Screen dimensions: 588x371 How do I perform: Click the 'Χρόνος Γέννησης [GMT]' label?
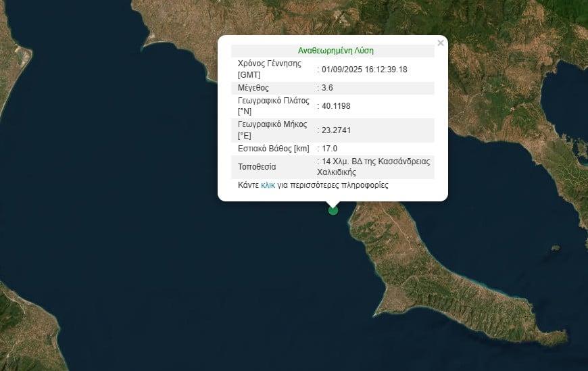(x=269, y=69)
